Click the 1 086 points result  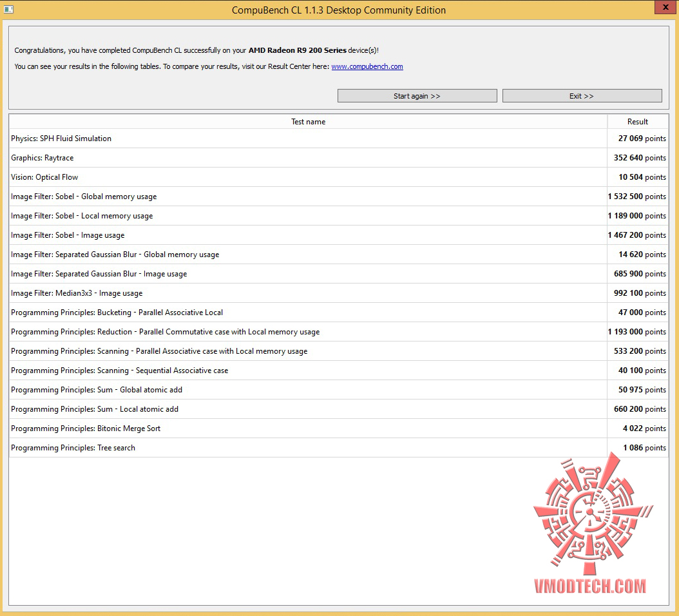644,448
